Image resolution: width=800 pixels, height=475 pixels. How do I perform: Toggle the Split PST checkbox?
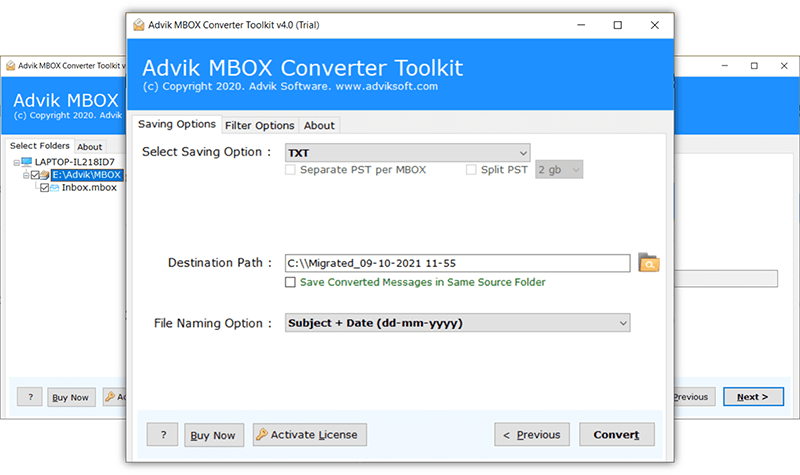point(471,170)
